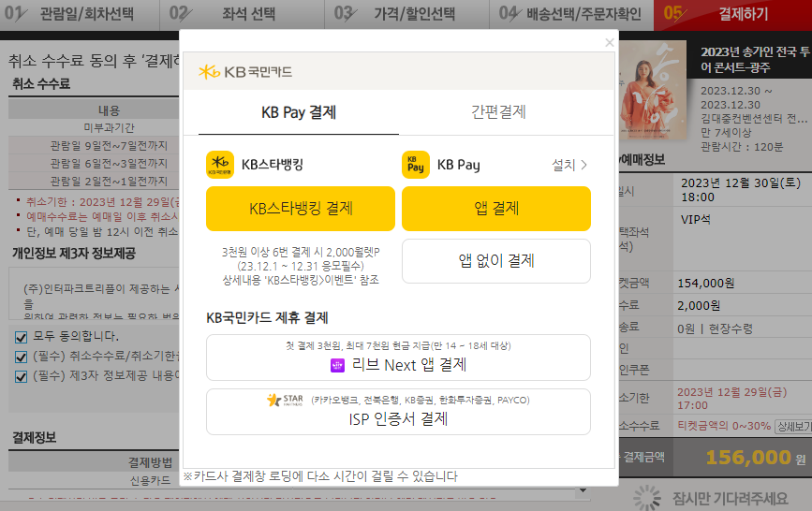Viewport: 812px width, 511px height.
Task: Go to step 02 좌석 선택
Action: (242, 14)
